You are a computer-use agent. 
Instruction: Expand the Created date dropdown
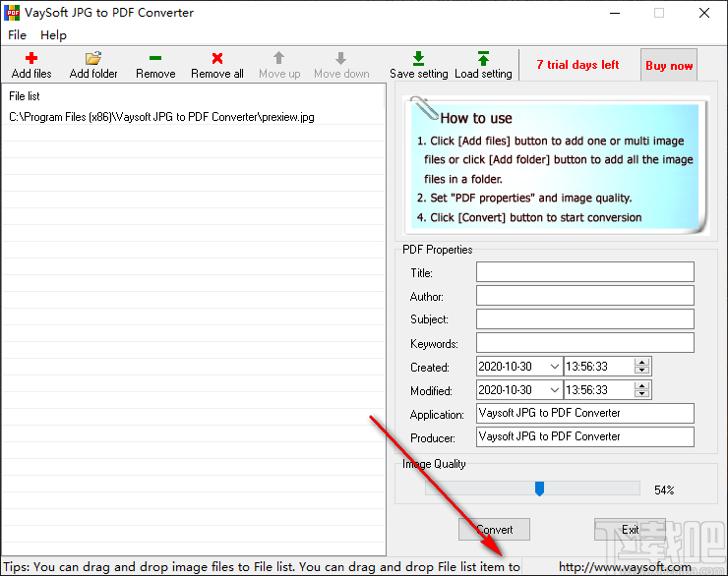tap(554, 367)
